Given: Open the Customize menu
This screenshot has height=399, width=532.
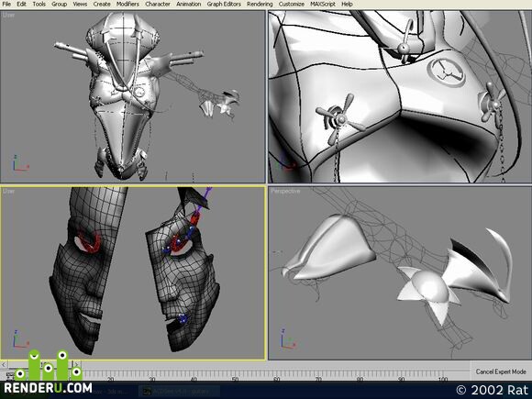Looking at the screenshot, I should 291,4.
